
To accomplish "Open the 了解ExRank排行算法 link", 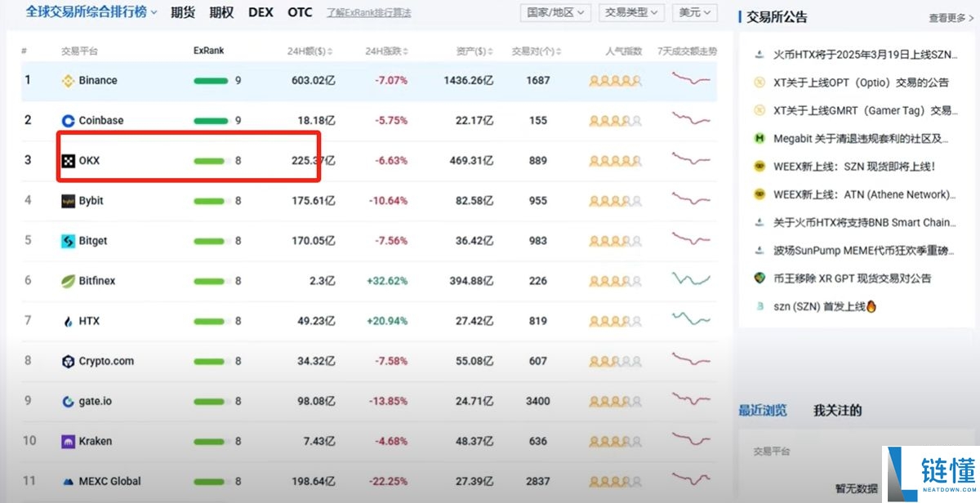I will tap(369, 13).
